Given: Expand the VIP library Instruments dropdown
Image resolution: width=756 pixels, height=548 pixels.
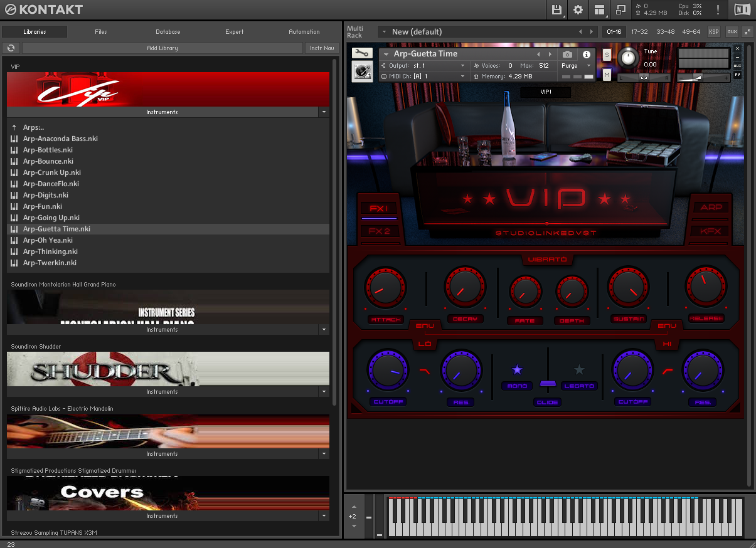Looking at the screenshot, I should (x=324, y=112).
